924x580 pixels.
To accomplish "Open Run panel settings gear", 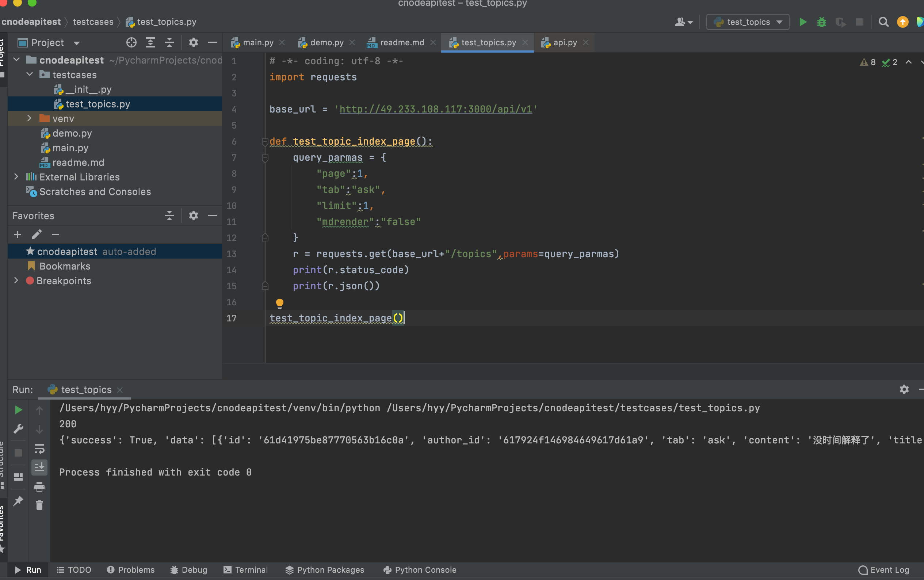I will (904, 389).
